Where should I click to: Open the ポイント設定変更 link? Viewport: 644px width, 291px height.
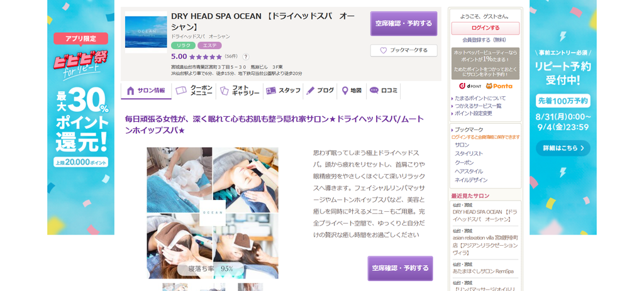[473, 113]
